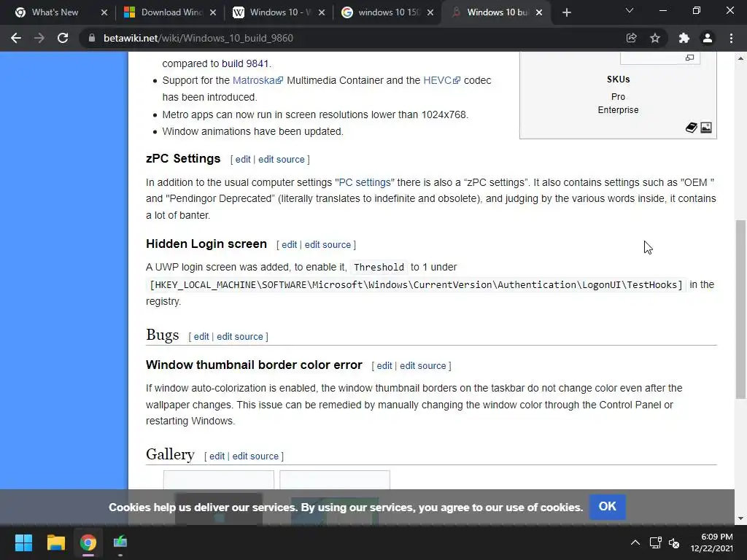
Task: Open the clock showing 6:09 PM
Action: pyautogui.click(x=712, y=542)
